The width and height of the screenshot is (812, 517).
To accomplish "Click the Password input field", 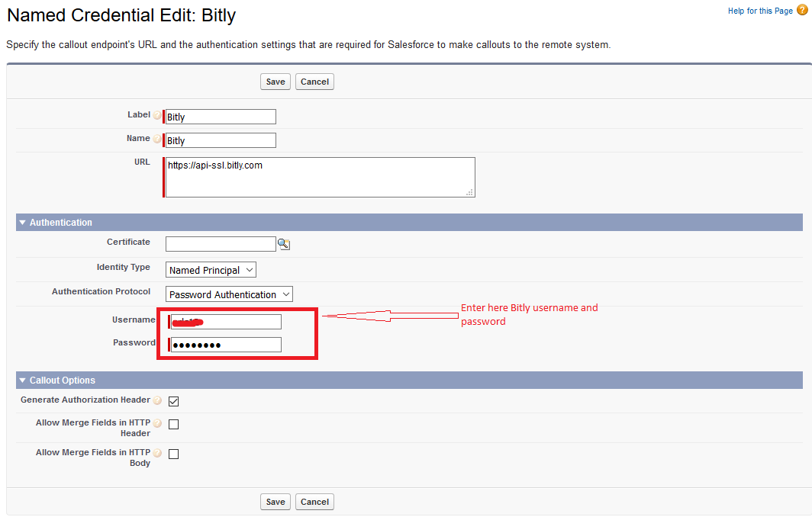I will tap(226, 345).
